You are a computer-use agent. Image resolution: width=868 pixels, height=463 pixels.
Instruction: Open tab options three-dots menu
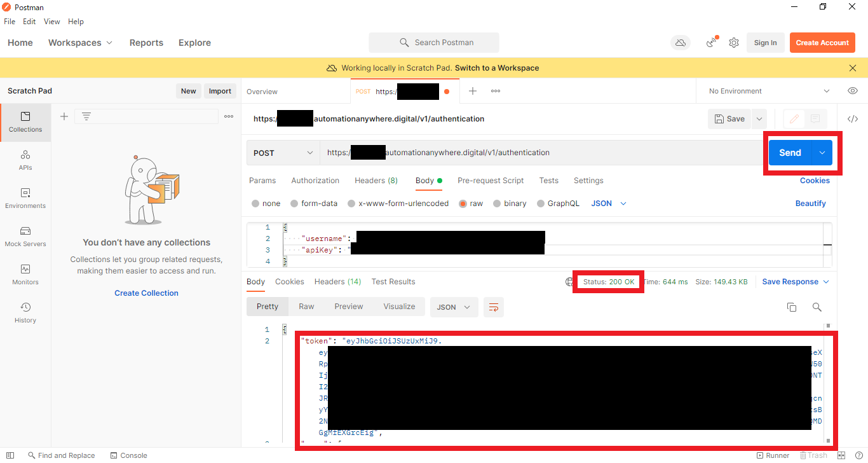click(496, 91)
